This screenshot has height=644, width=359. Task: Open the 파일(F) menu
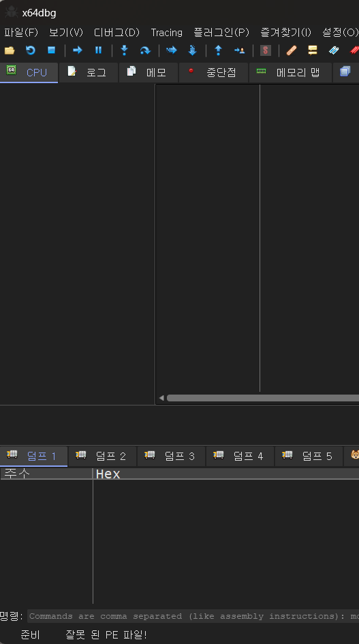click(21, 33)
